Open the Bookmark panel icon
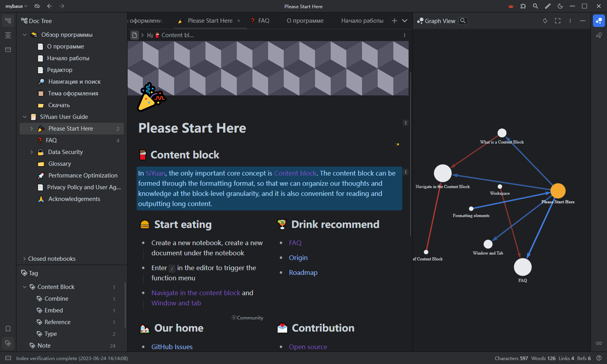 pyautogui.click(x=8, y=329)
